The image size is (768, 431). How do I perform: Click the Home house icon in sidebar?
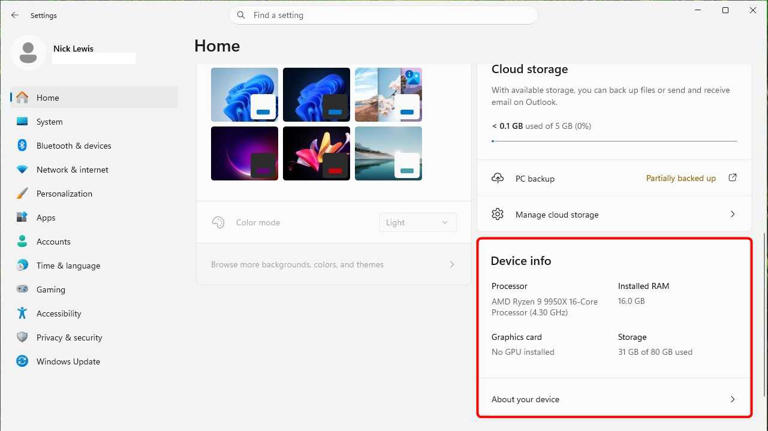click(22, 97)
